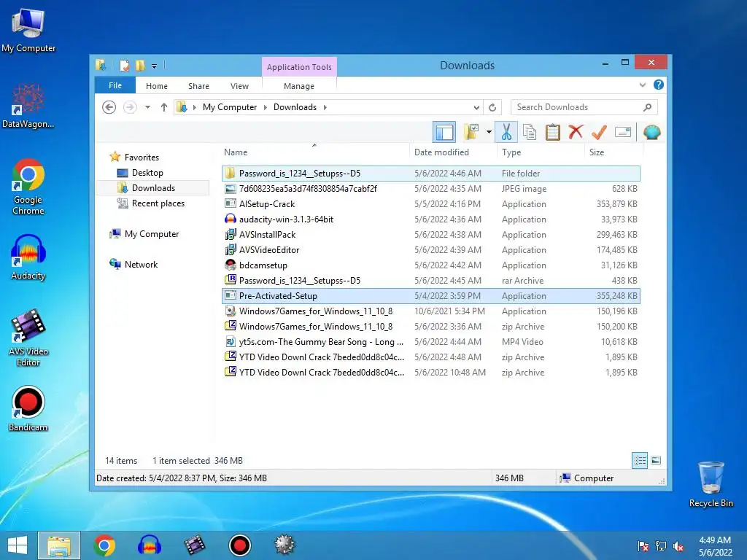The height and width of the screenshot is (560, 747).
Task: Click the Paste clipboard toolbar icon
Action: coord(553,132)
